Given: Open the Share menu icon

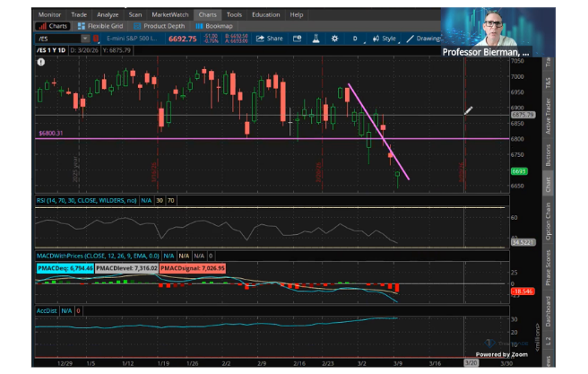Looking at the screenshot, I should (x=260, y=39).
